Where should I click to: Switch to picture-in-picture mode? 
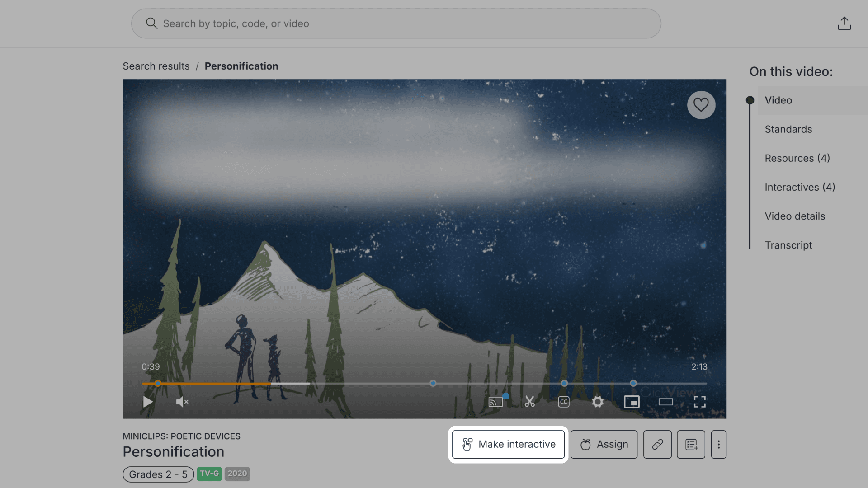[x=632, y=402]
